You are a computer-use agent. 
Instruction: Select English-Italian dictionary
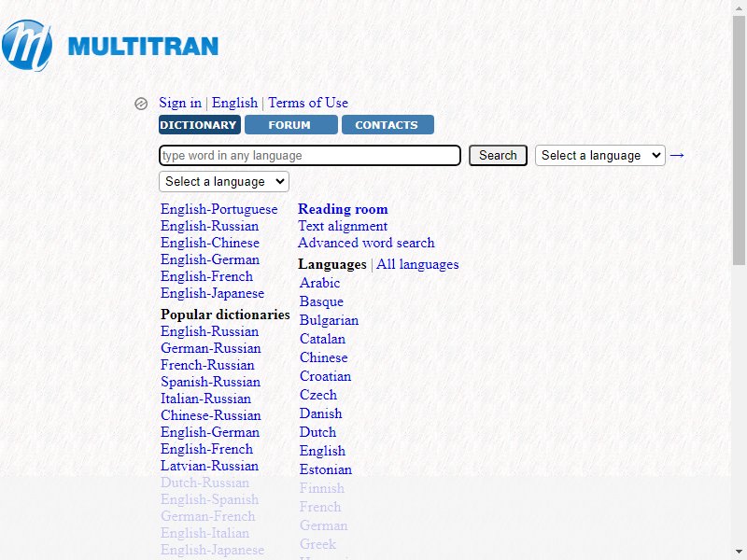coord(204,533)
